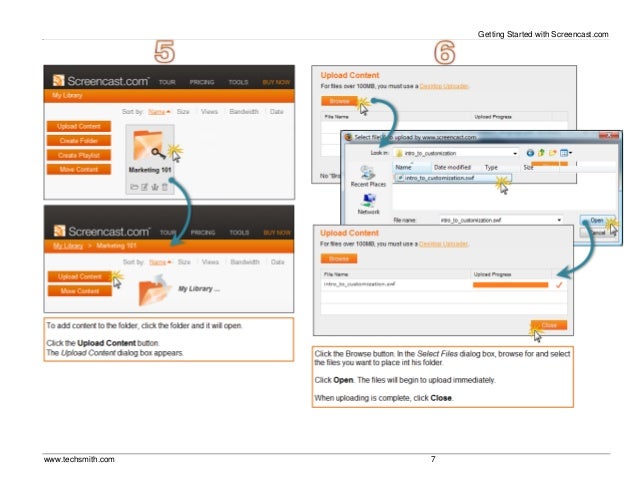
Task: Click Upload Content on the Marketing 101 folder page
Action: click(80, 277)
